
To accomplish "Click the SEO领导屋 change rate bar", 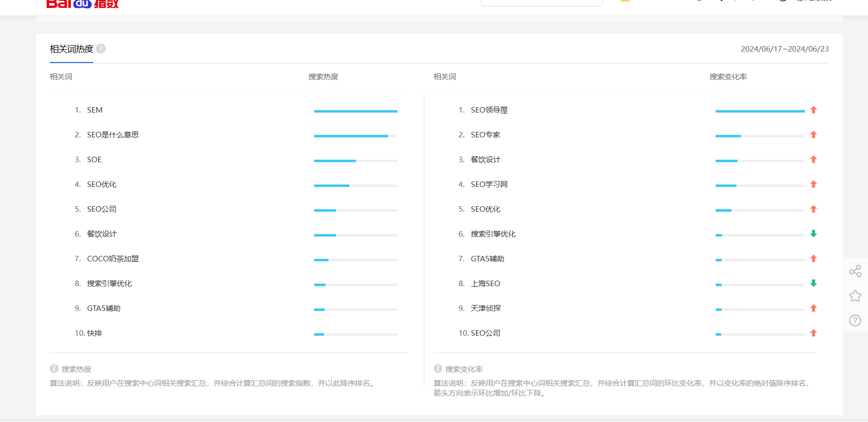I will coord(760,111).
